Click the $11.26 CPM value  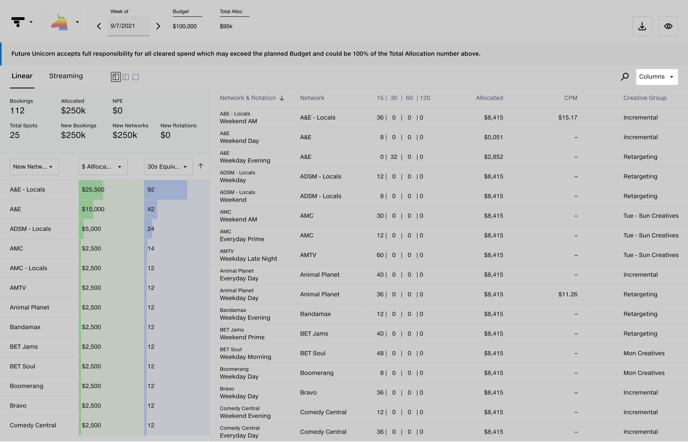tap(568, 295)
